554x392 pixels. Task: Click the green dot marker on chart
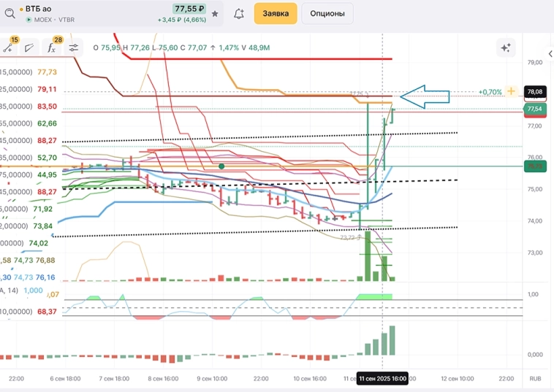[221, 166]
